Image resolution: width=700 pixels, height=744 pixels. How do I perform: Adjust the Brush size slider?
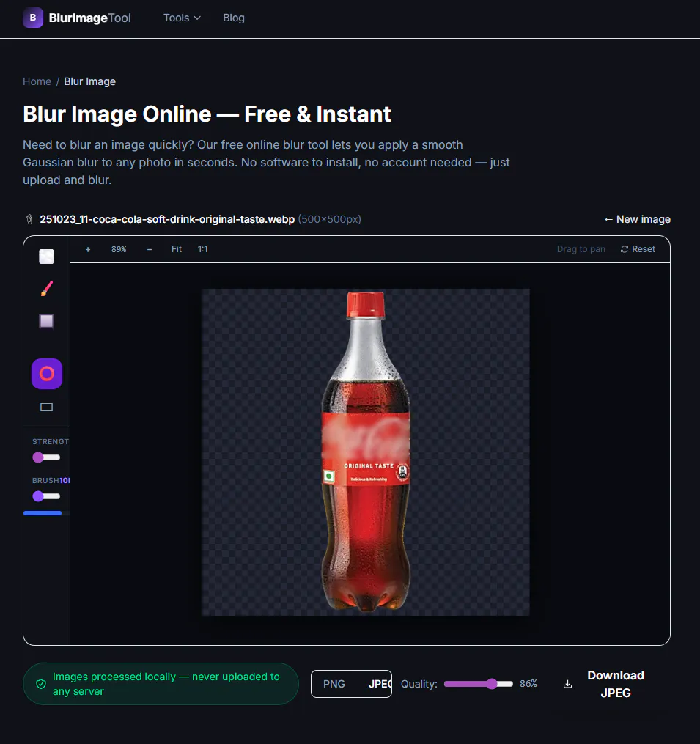click(x=46, y=496)
